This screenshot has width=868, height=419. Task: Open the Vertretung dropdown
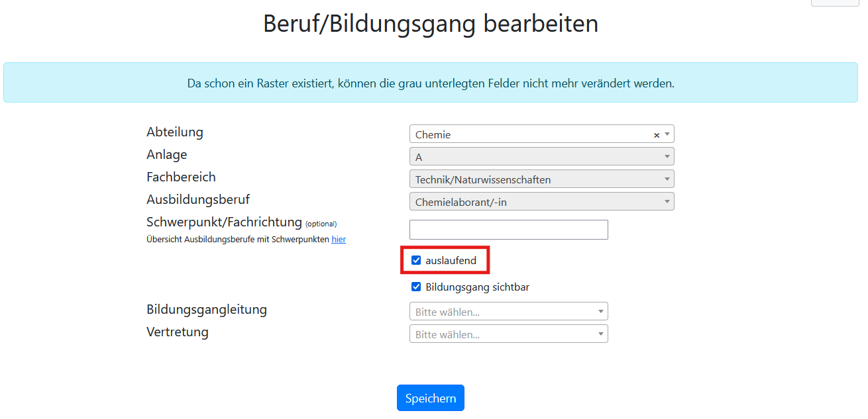(509, 334)
